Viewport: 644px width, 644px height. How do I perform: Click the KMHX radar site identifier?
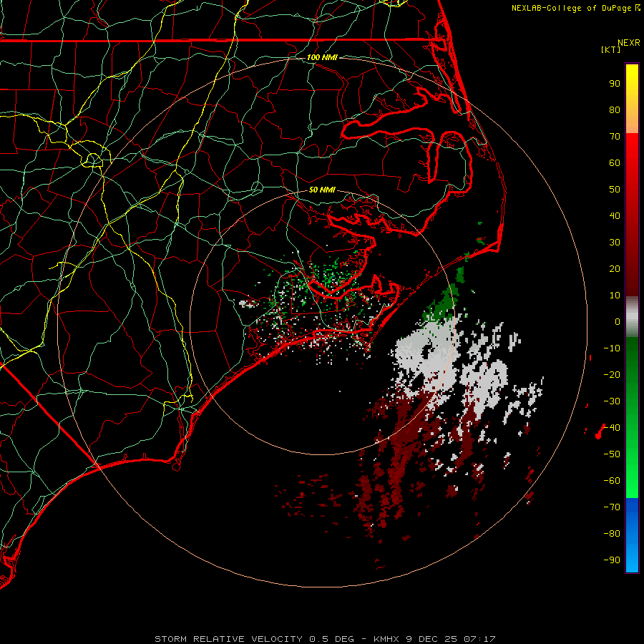point(386,639)
